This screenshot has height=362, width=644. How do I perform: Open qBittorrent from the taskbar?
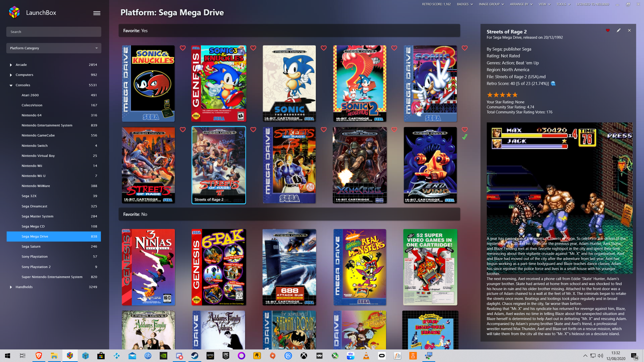[x=148, y=356]
